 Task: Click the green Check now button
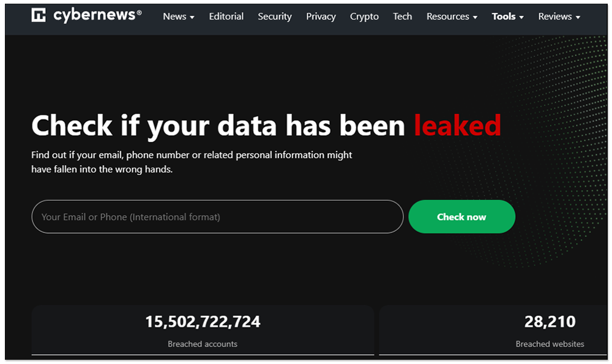[x=461, y=217]
